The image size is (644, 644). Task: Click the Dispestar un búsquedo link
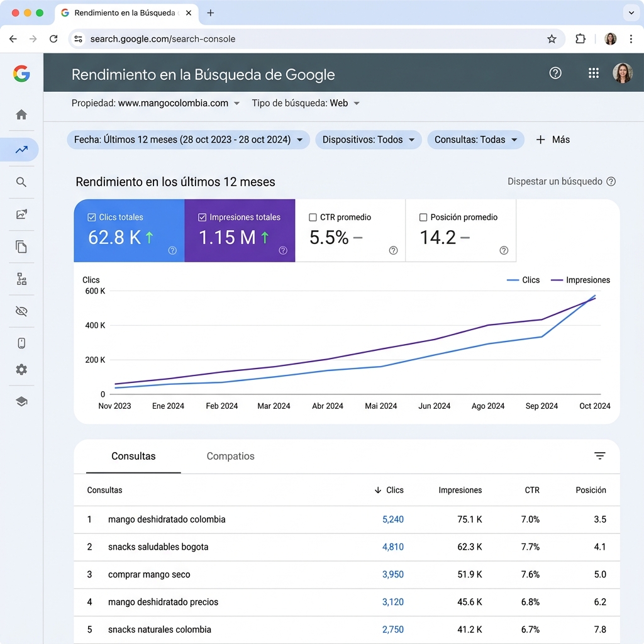[555, 182]
